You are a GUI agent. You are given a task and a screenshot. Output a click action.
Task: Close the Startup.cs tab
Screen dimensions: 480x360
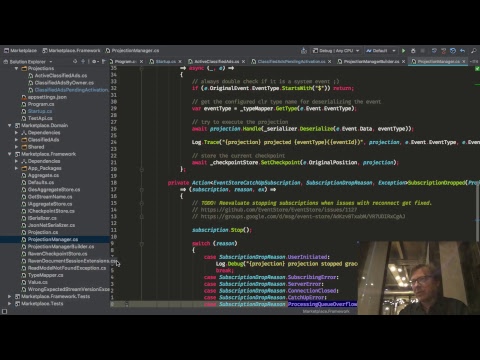click(180, 61)
